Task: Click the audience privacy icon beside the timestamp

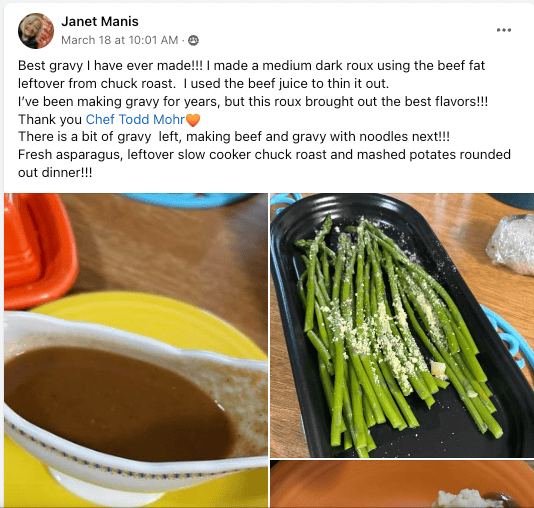Action: [193, 40]
